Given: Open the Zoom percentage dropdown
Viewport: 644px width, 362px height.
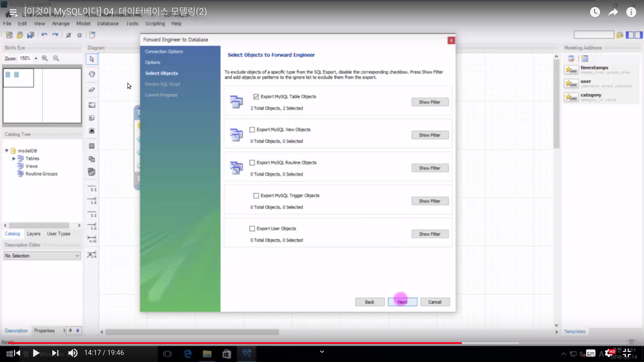Looking at the screenshot, I should (36, 58).
